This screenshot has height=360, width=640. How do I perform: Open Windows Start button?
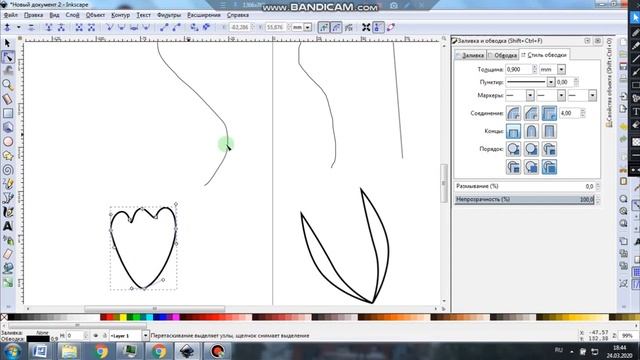[x=12, y=351]
